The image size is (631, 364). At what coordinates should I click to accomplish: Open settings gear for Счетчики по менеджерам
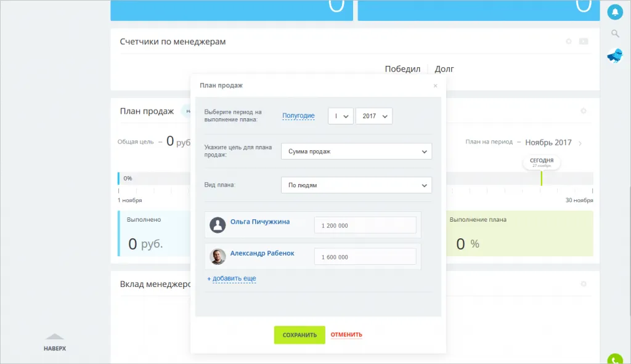(x=569, y=41)
